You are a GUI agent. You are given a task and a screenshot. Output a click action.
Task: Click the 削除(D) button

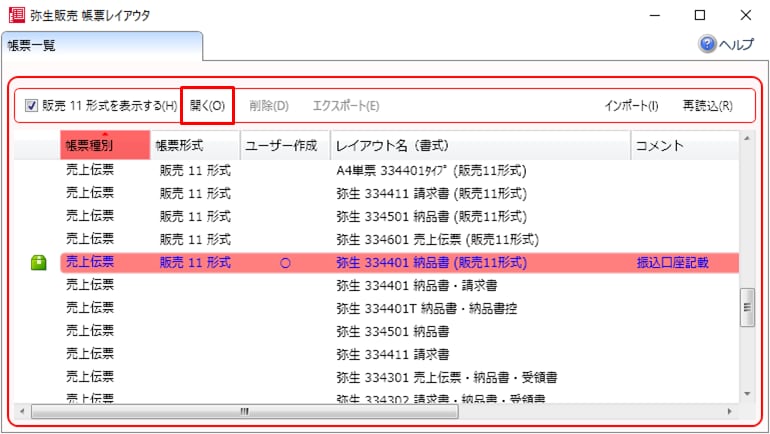tap(269, 106)
